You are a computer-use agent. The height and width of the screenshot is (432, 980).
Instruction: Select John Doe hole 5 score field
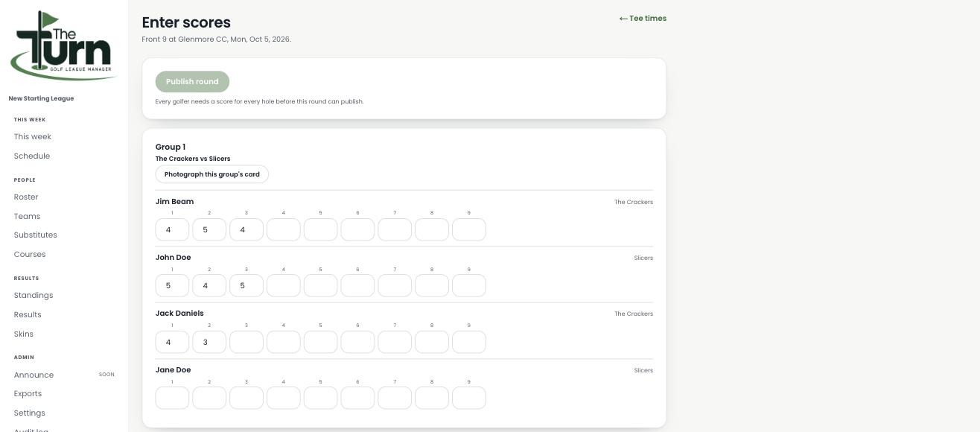click(321, 285)
